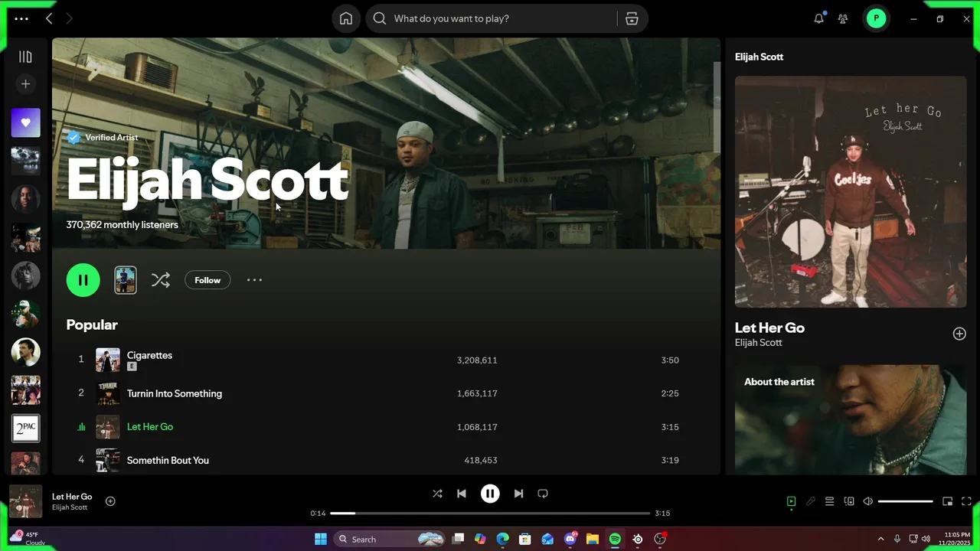Click the 3:19 duration of Somethin Bout You
The image size is (980, 551).
point(670,460)
